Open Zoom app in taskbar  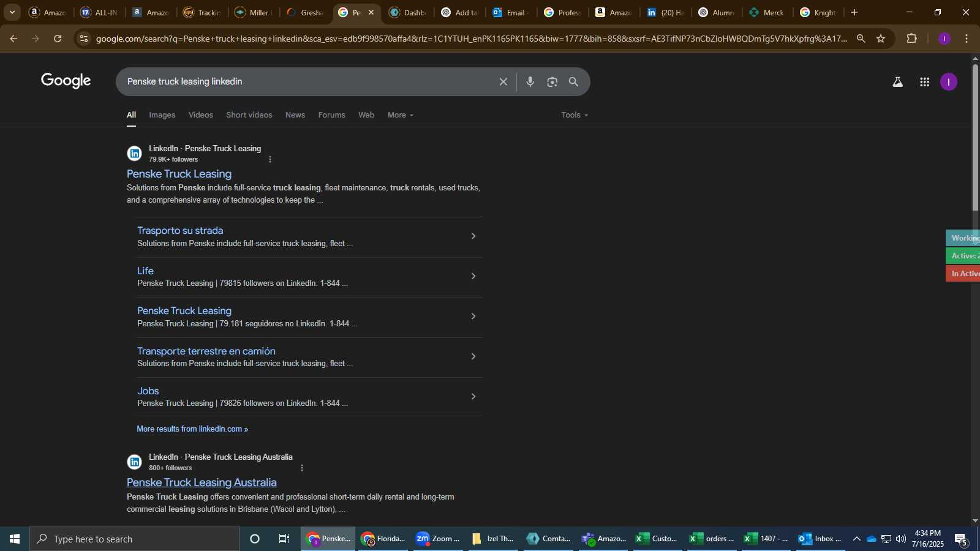click(438, 539)
